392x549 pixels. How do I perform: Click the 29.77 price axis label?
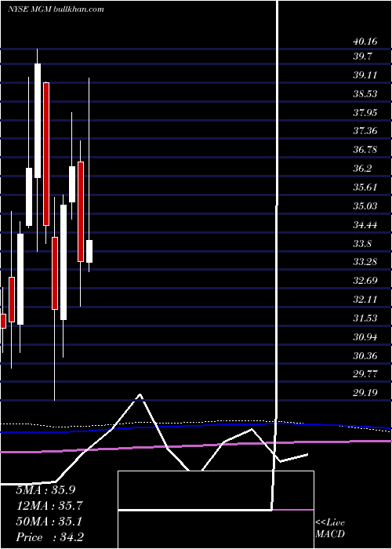(x=365, y=374)
